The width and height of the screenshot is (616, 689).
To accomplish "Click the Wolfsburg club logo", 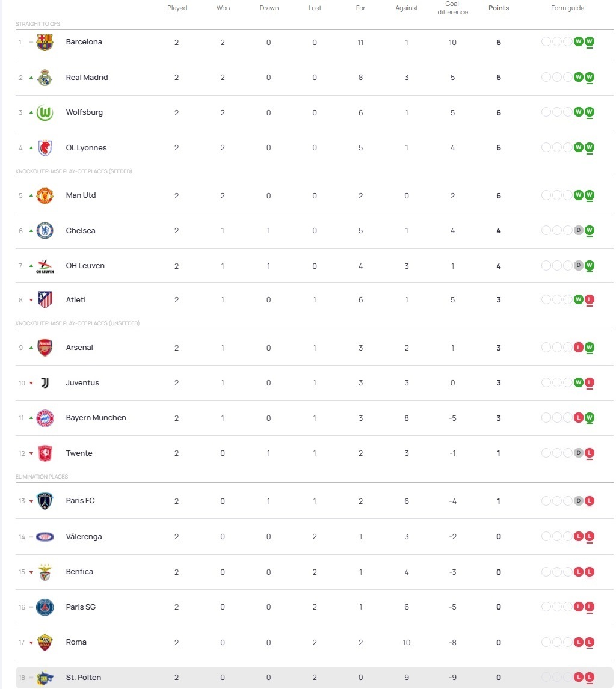I will click(x=45, y=112).
